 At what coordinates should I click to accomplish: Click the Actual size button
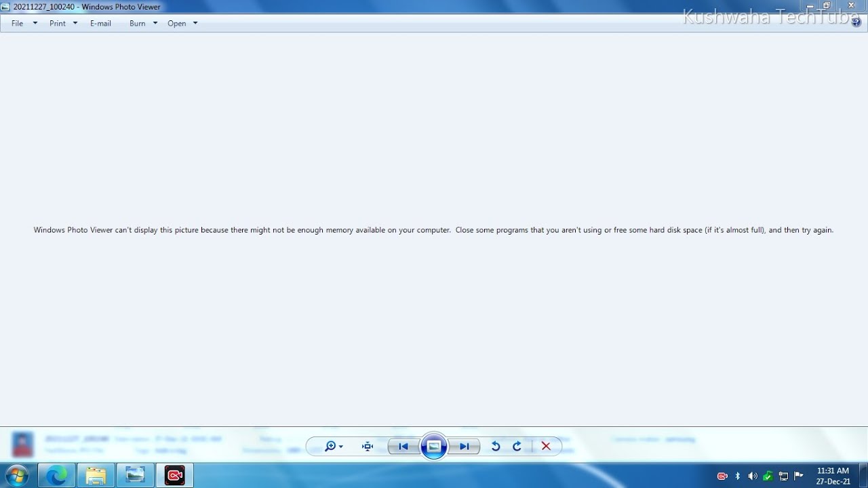point(368,446)
